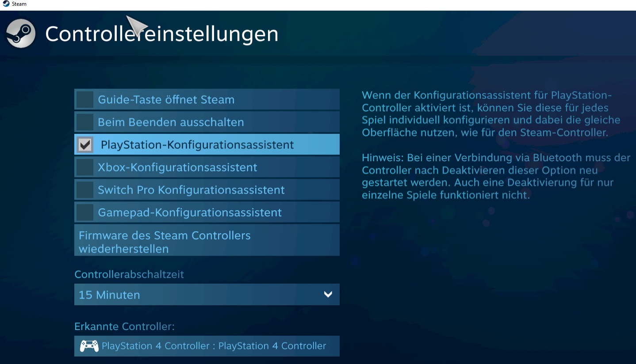Click the gamepad icon beside PlayStation 4 Controller
Screen dimensions: 636x364
[89, 346]
